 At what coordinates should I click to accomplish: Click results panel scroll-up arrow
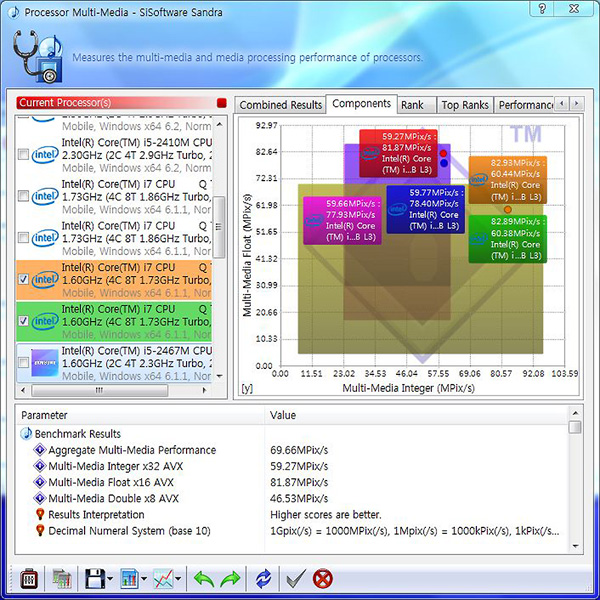tap(575, 413)
